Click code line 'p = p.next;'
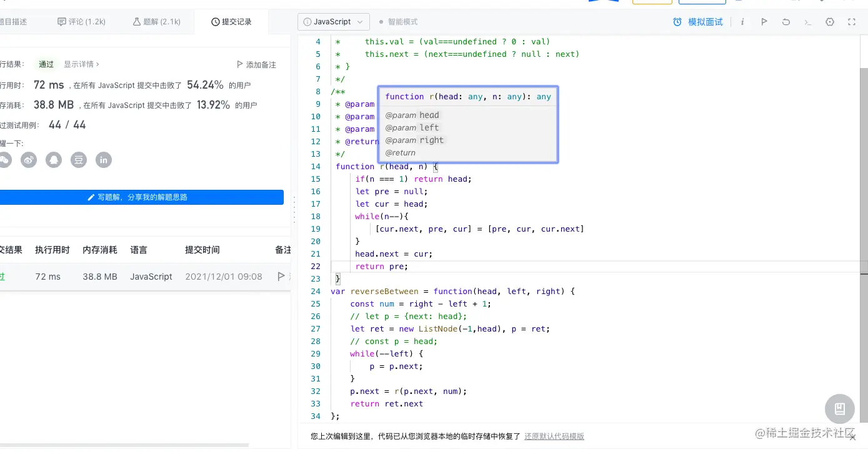The width and height of the screenshot is (868, 452). point(397,366)
